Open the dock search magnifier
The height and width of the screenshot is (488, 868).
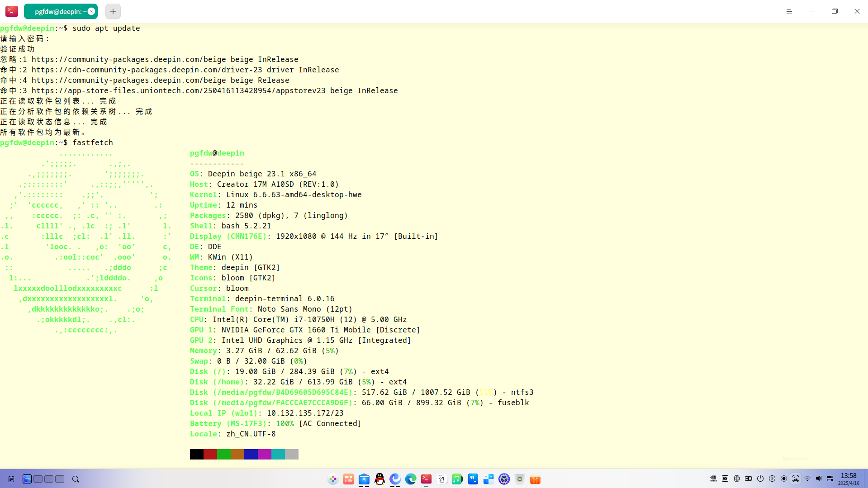point(76,479)
